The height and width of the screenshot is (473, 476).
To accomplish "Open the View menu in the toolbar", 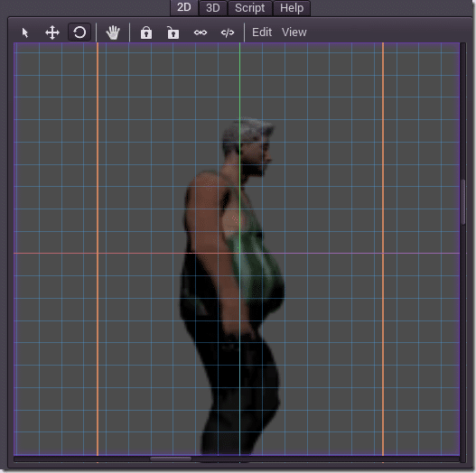I will pyautogui.click(x=294, y=32).
